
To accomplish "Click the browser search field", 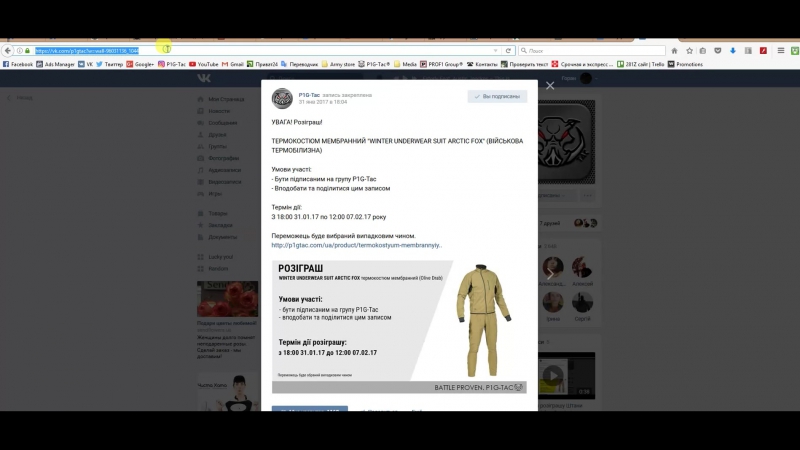I will [592, 51].
